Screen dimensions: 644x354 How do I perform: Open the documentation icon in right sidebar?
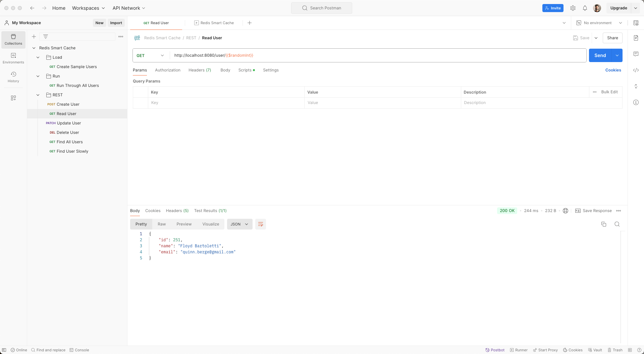point(636,38)
